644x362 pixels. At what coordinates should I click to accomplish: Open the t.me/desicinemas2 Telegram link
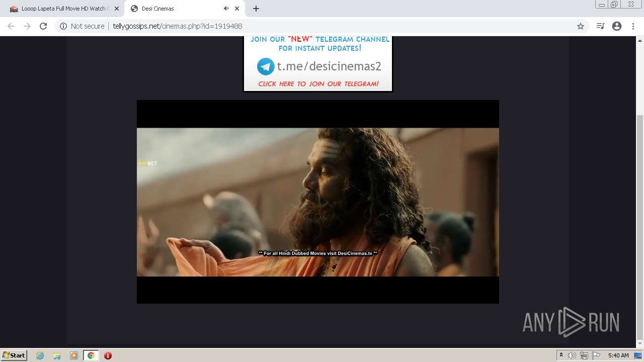pyautogui.click(x=329, y=66)
